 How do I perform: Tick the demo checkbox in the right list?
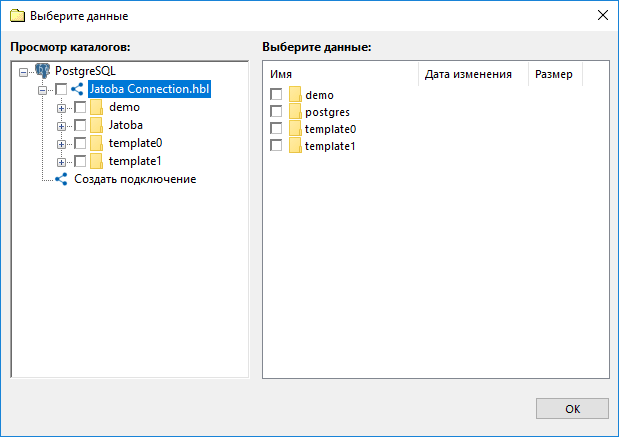pos(276,94)
